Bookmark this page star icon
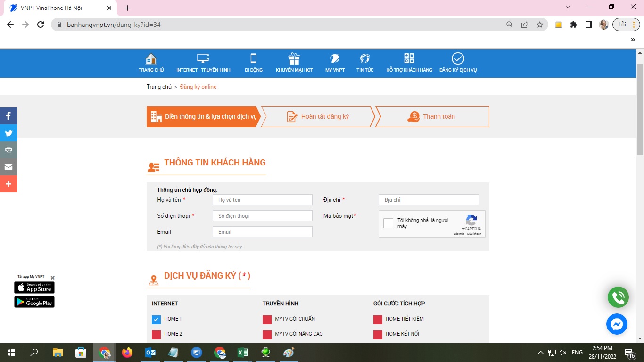The height and width of the screenshot is (362, 644). (540, 25)
